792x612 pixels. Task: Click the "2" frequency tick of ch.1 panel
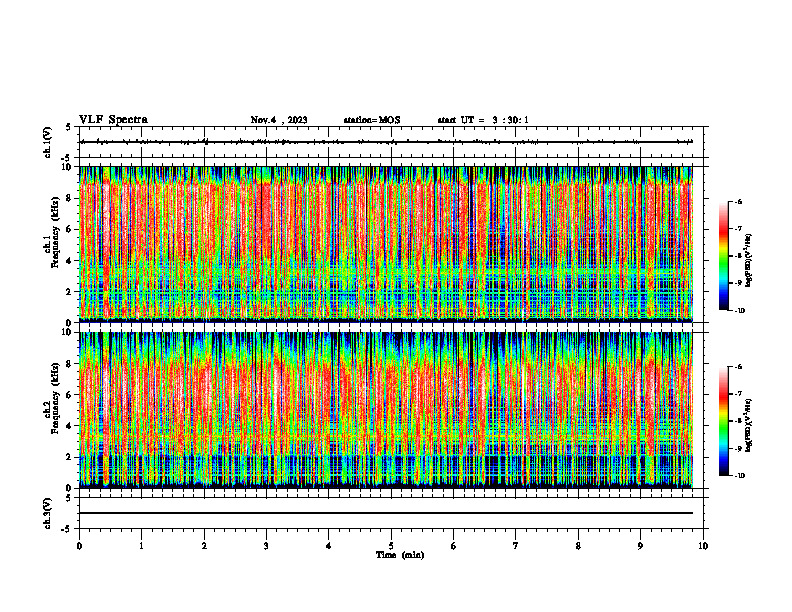coord(70,292)
